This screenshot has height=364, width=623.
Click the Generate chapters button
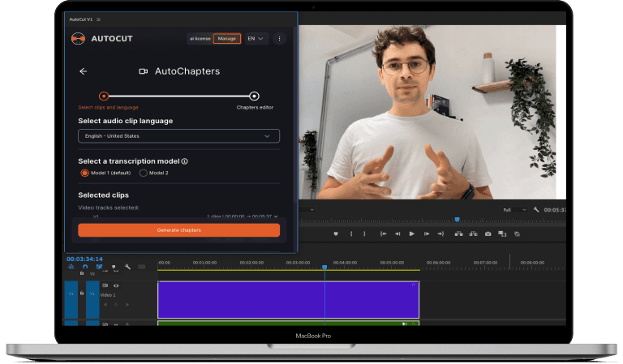[178, 230]
